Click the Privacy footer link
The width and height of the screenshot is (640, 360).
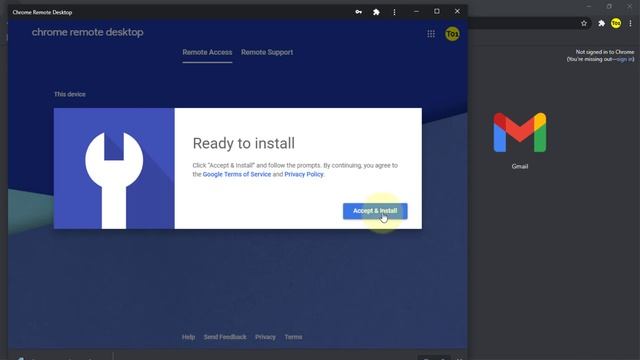point(265,337)
